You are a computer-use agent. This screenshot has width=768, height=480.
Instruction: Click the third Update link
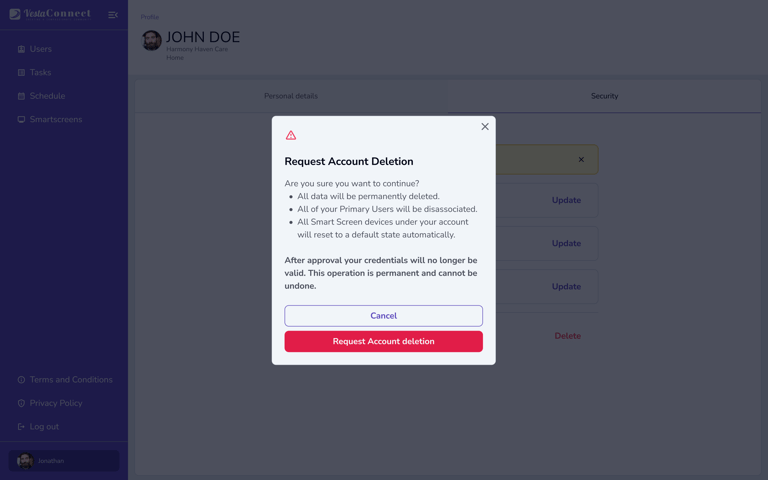(x=566, y=287)
